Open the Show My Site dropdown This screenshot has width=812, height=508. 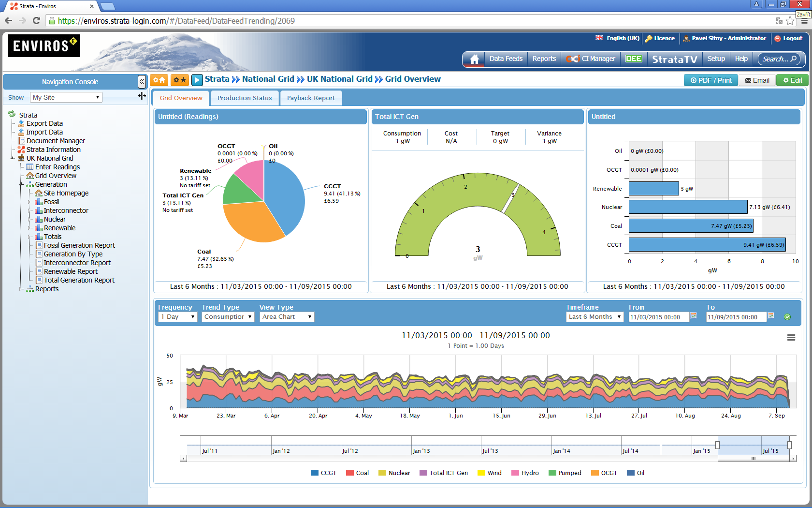[x=66, y=97]
